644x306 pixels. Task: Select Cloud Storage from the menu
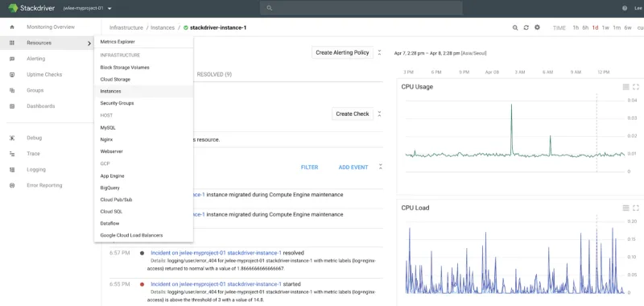coord(115,79)
